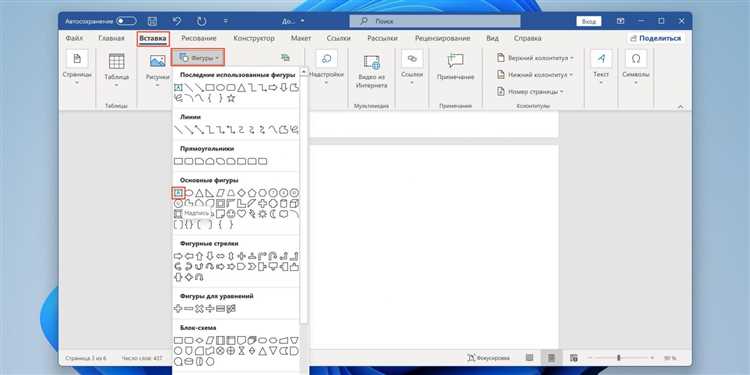Expand the Текст group dropdown
Screen dimensions: 750x375
[601, 68]
